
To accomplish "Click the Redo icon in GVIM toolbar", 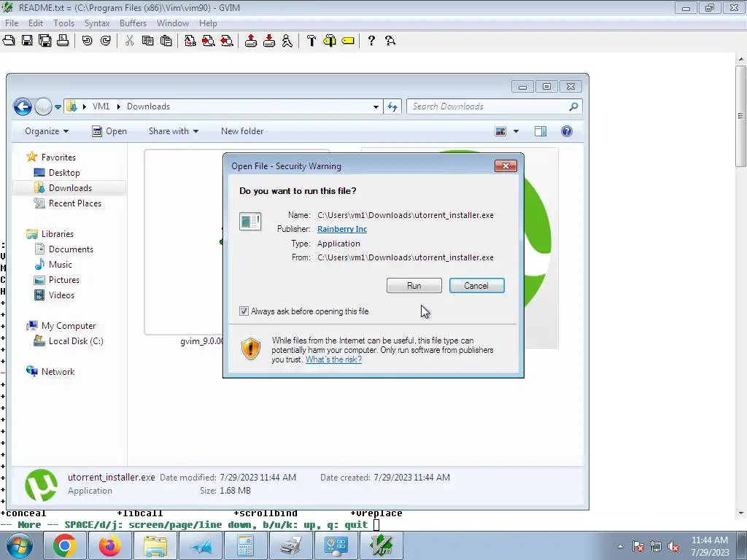I will coord(105,41).
